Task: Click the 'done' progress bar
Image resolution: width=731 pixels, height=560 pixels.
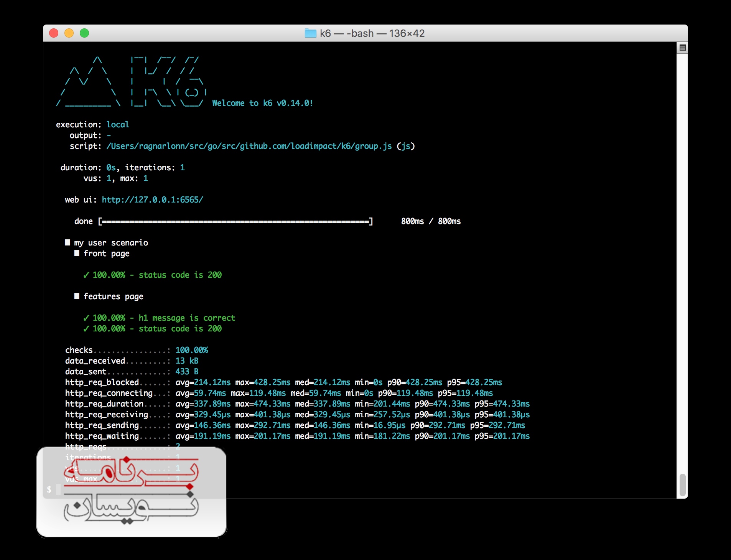Action: tap(235, 221)
